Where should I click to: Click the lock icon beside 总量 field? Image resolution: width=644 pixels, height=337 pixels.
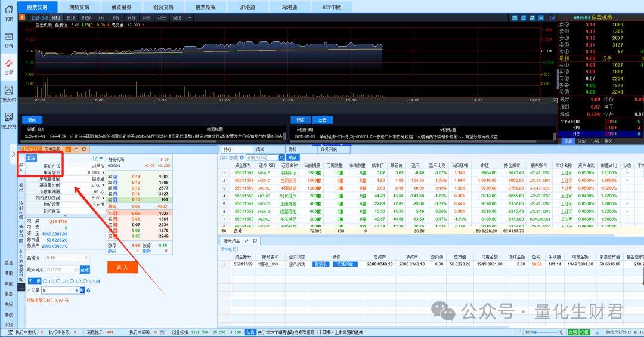(x=88, y=290)
